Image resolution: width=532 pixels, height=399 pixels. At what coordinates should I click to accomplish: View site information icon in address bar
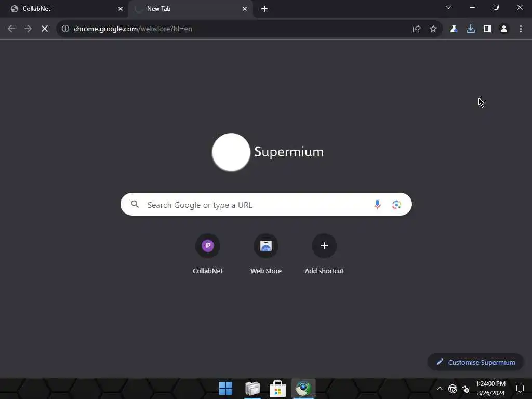(x=65, y=29)
